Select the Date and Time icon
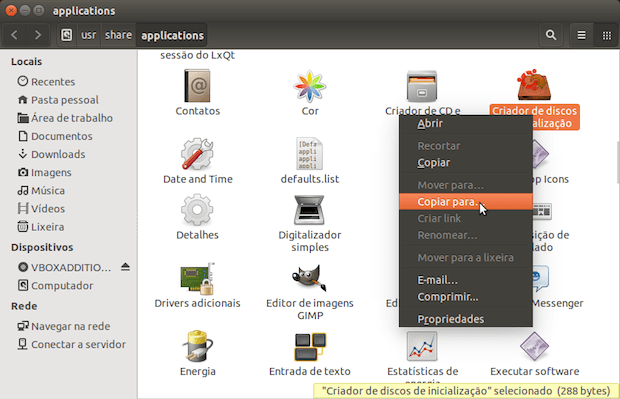Image resolution: width=620 pixels, height=399 pixels. [197, 154]
